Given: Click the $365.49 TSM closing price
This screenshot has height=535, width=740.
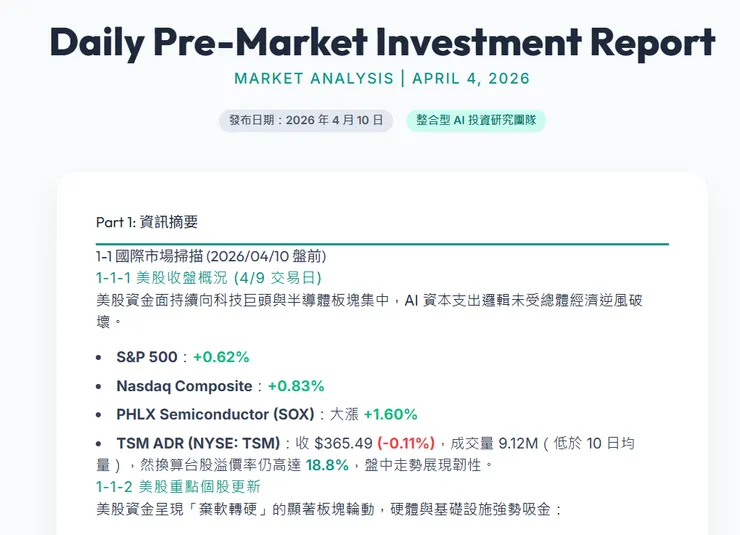Looking at the screenshot, I should coord(343,443).
